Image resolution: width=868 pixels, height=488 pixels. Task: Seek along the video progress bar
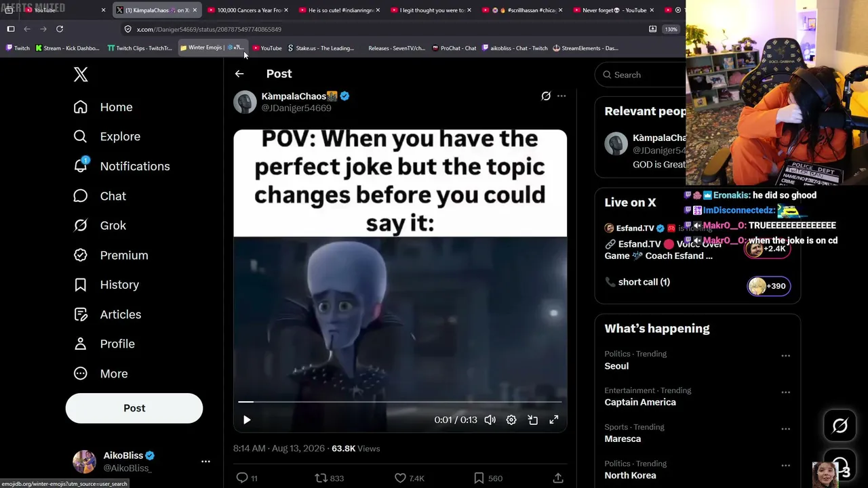tap(400, 402)
